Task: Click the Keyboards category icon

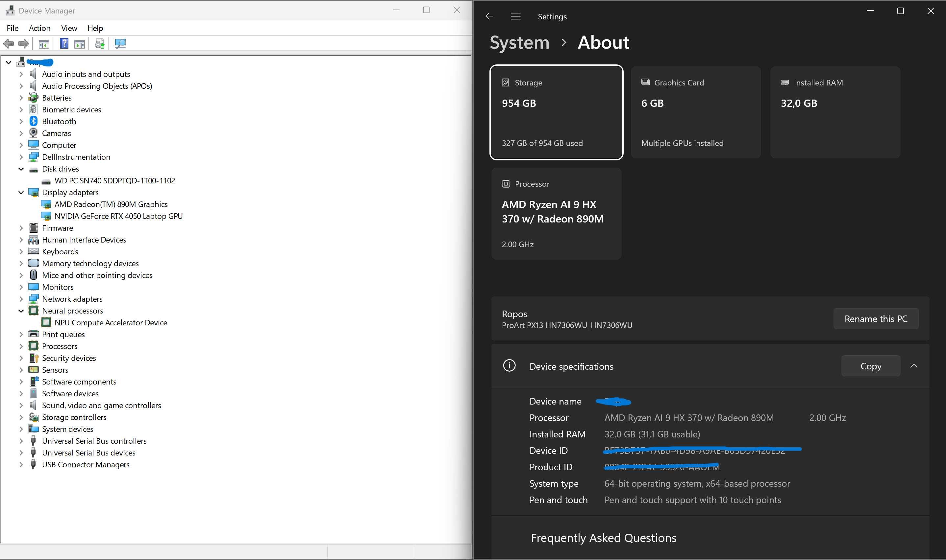Action: pyautogui.click(x=33, y=251)
